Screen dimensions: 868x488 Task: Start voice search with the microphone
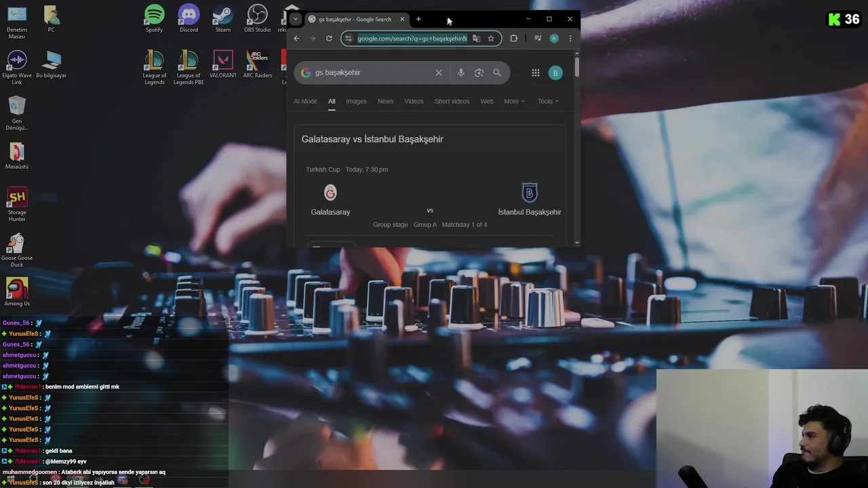(461, 73)
